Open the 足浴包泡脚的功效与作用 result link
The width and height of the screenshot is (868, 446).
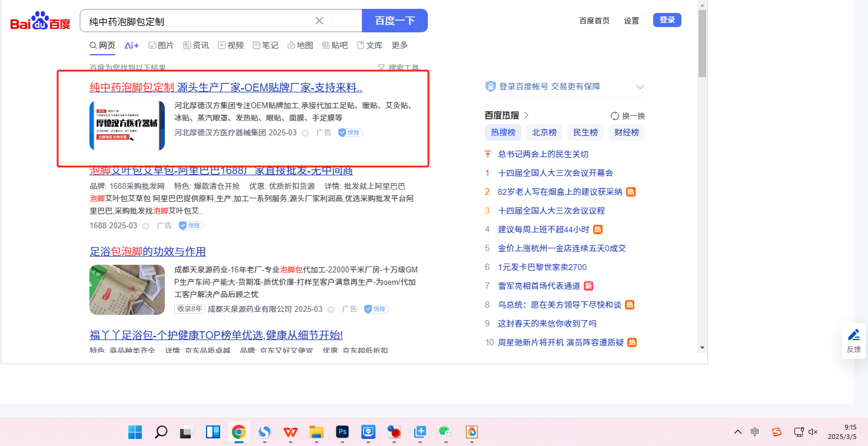pos(148,252)
